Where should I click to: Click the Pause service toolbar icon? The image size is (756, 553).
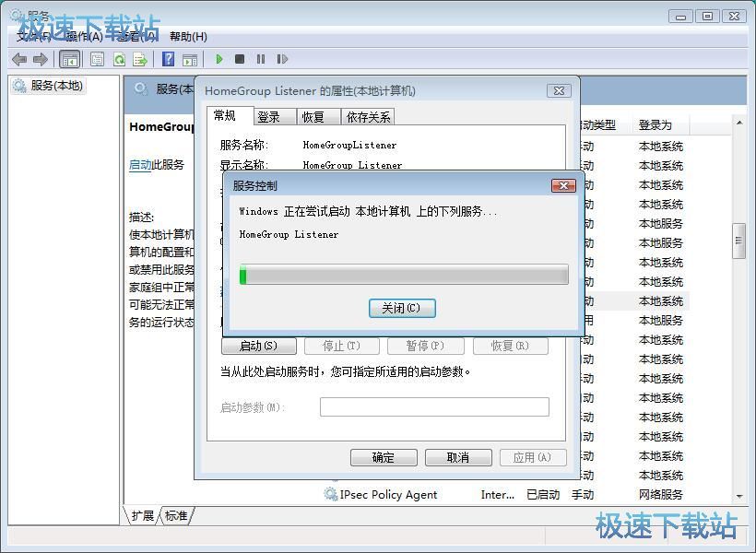tap(261, 59)
